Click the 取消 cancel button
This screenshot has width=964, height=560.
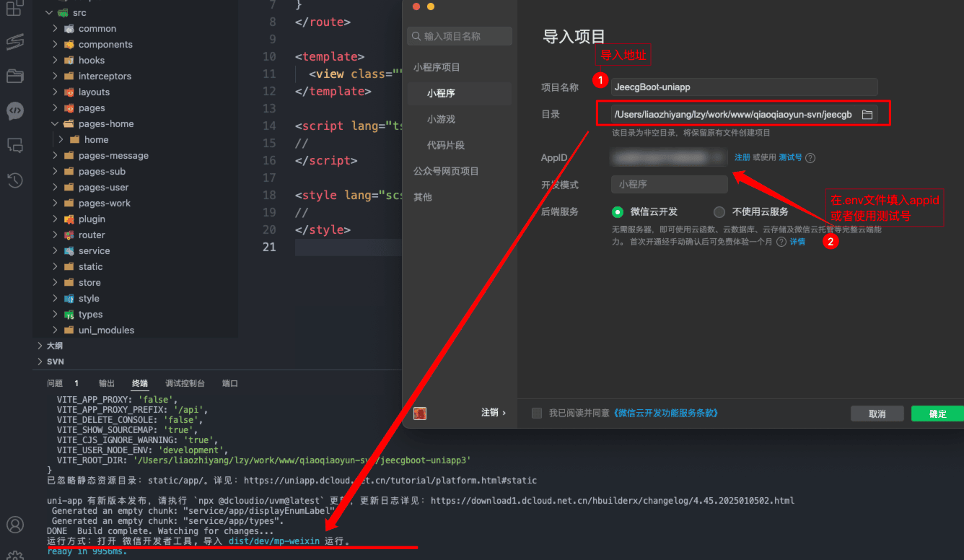(x=877, y=414)
